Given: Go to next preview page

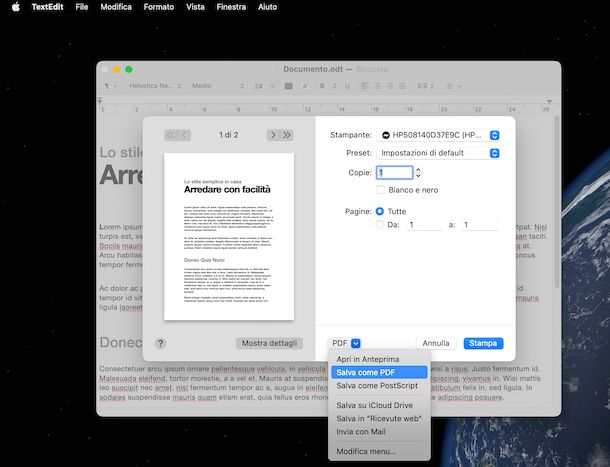Looking at the screenshot, I should click(273, 135).
